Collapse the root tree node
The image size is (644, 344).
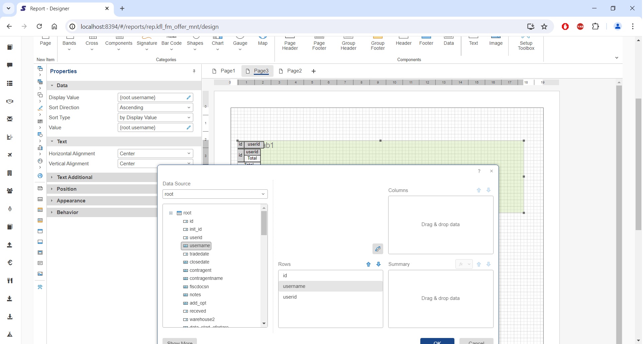[x=171, y=213]
